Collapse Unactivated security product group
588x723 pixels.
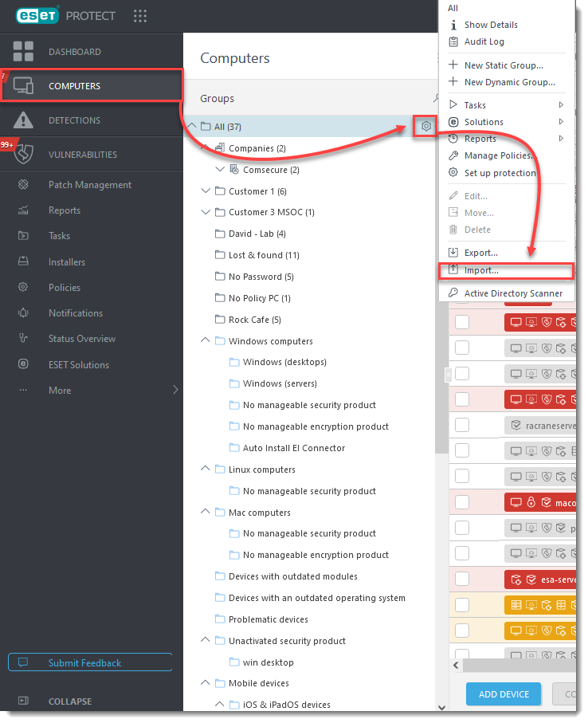tap(206, 640)
